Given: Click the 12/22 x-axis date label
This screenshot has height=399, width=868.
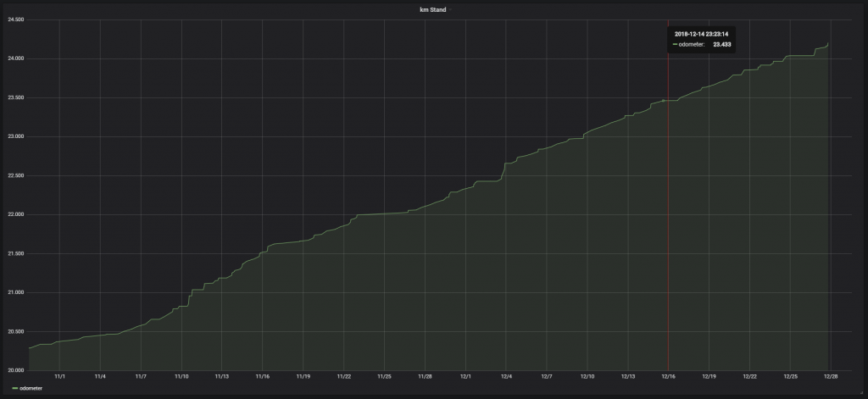Looking at the screenshot, I should 749,375.
